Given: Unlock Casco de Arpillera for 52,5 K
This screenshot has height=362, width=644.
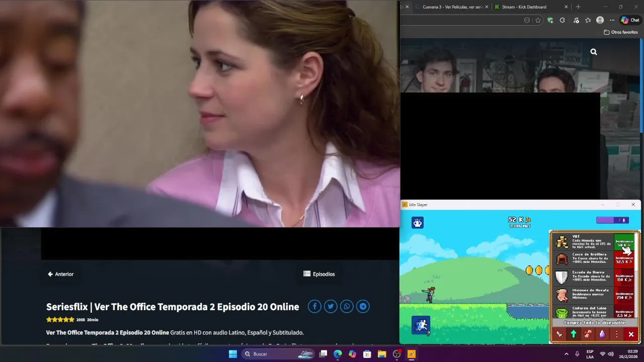Looking at the screenshot, I should (x=624, y=259).
